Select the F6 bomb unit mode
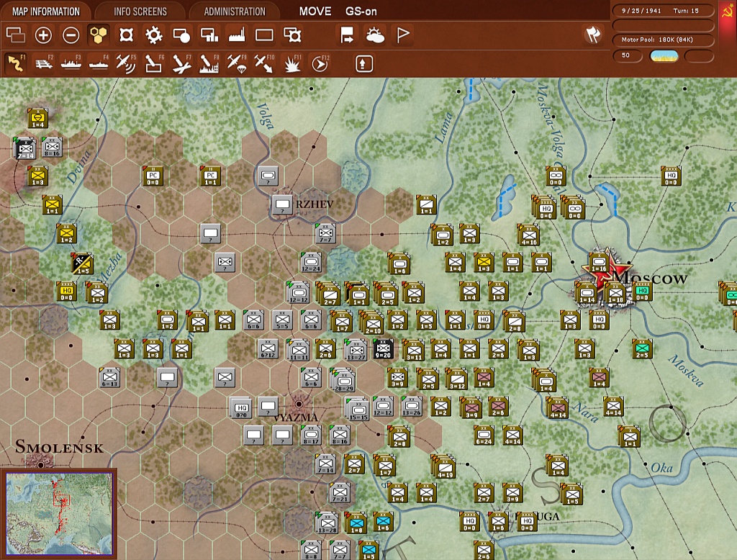The image size is (737, 560). [154, 63]
